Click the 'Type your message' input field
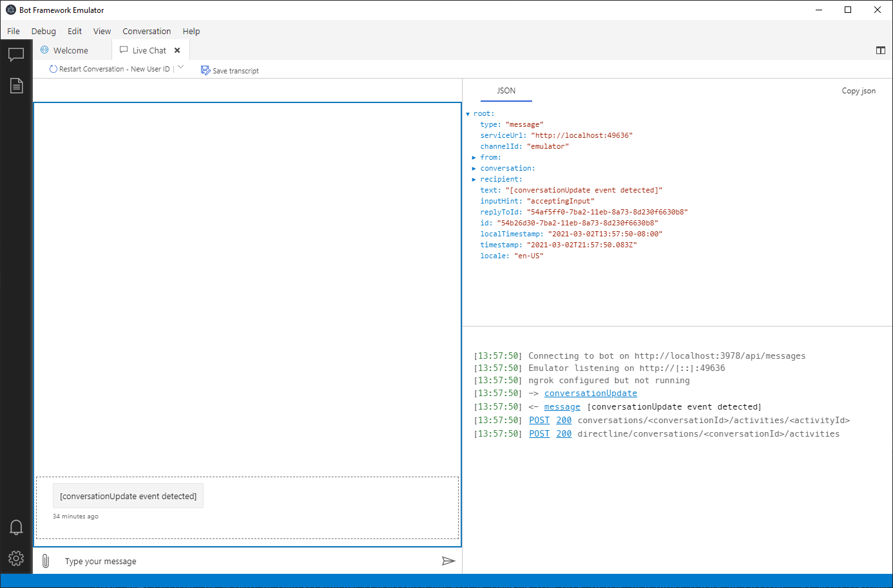The height and width of the screenshot is (588, 893). (248, 561)
